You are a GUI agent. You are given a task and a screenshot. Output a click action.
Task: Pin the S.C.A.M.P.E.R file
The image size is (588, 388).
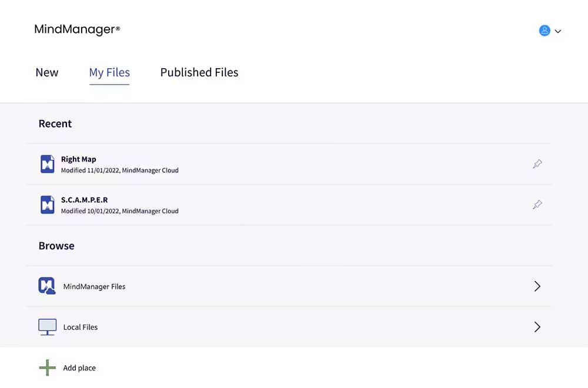coord(537,205)
